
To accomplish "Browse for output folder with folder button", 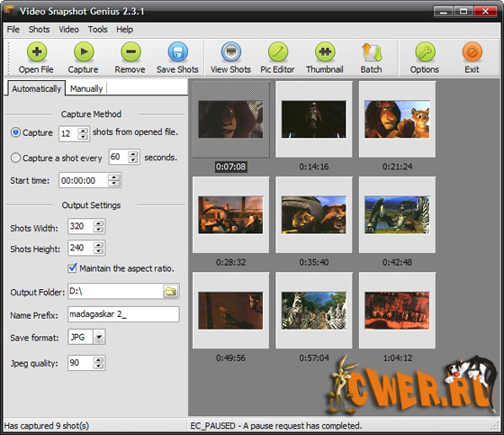I will (171, 292).
